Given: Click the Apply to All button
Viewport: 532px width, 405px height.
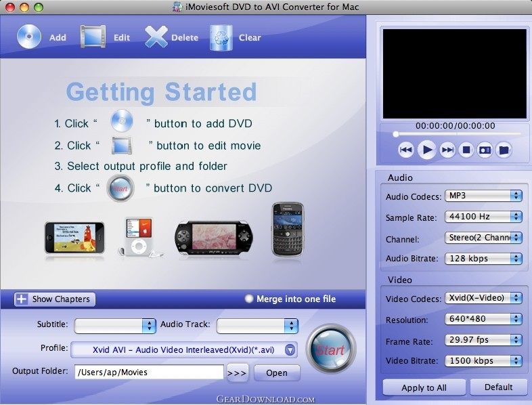Looking at the screenshot, I should click(x=424, y=387).
